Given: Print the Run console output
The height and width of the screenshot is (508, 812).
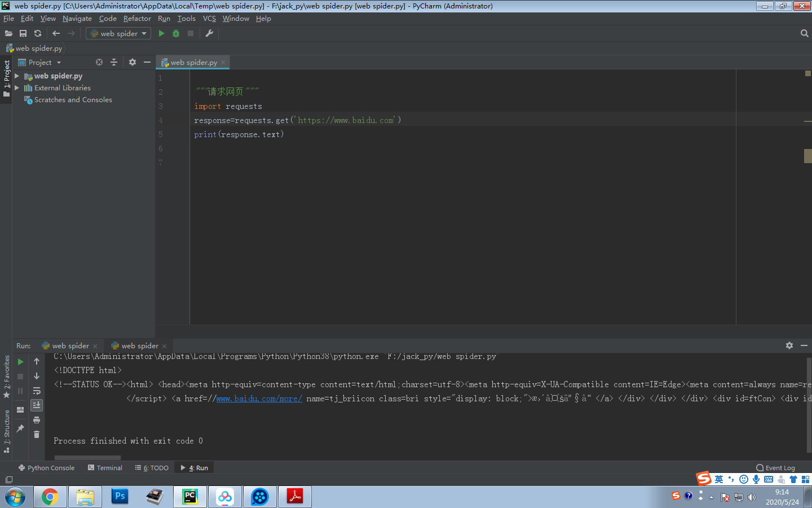Looking at the screenshot, I should coord(37,420).
